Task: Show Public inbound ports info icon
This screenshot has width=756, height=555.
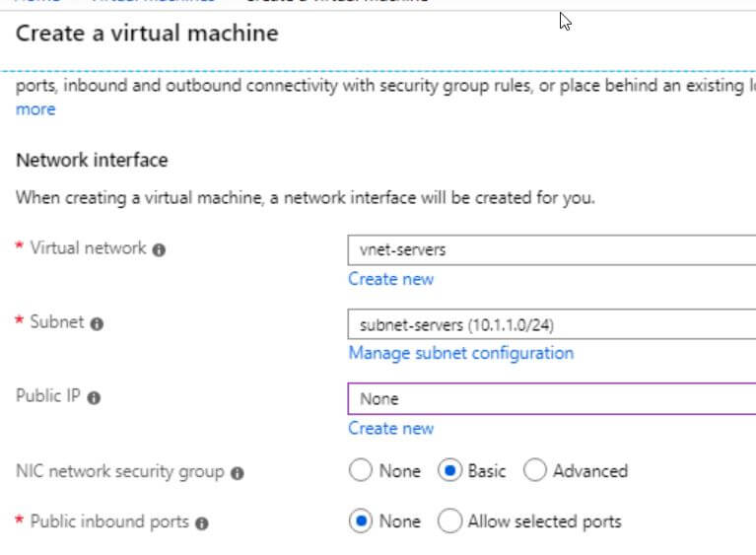Action: (202, 523)
